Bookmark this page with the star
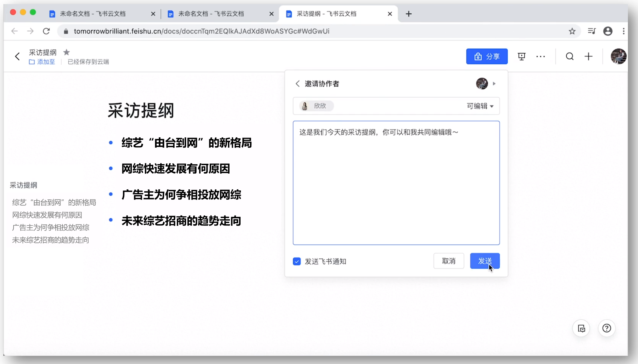638x364 pixels. click(572, 31)
